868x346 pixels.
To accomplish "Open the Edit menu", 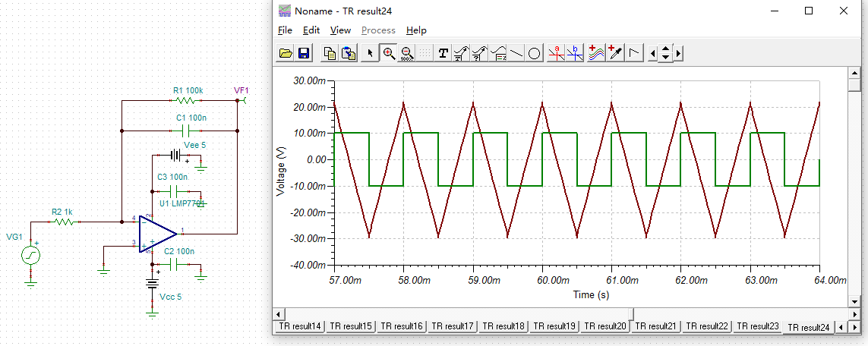I will pyautogui.click(x=311, y=30).
